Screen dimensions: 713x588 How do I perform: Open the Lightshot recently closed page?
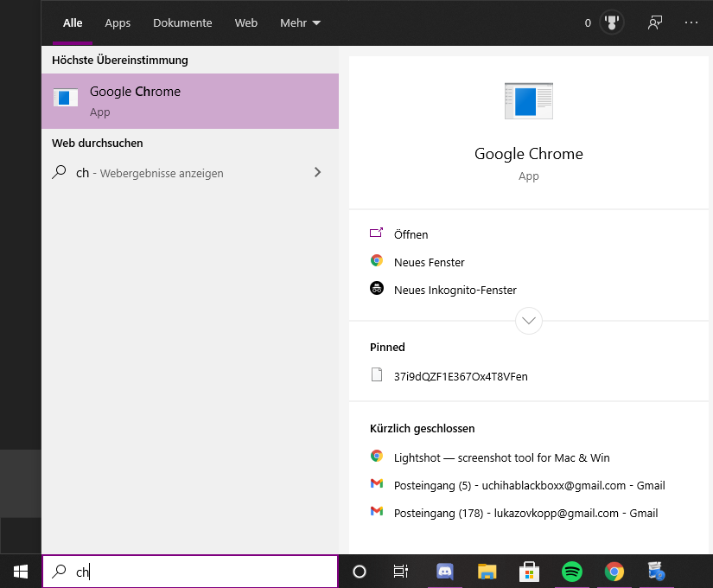click(x=501, y=457)
